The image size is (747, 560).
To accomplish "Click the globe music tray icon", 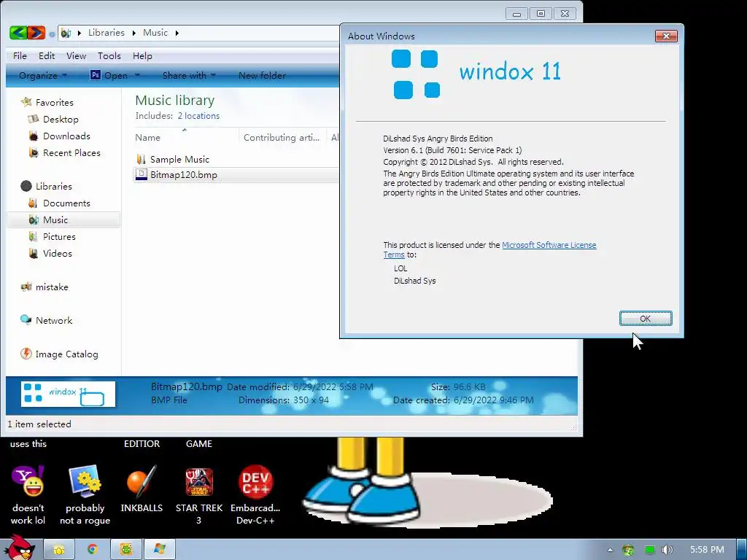I will (x=628, y=550).
